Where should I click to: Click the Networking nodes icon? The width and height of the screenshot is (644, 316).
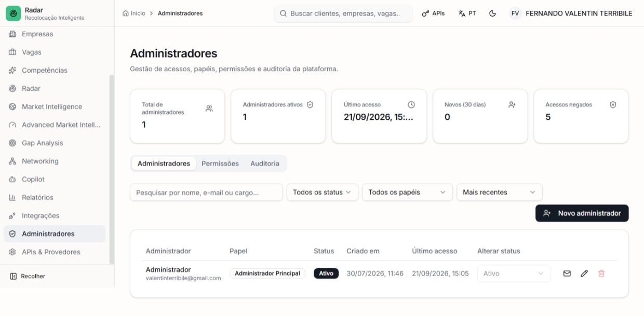click(x=12, y=161)
